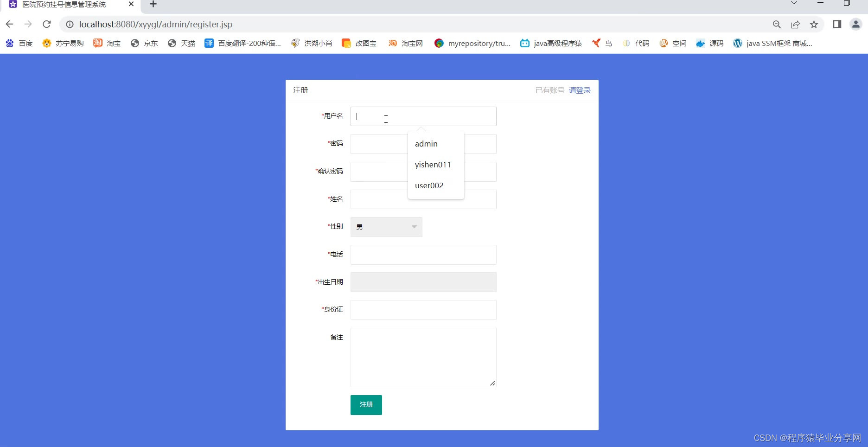Screen dimensions: 868x447
Task: Bookmark this page with the star icon
Action: pos(814,24)
